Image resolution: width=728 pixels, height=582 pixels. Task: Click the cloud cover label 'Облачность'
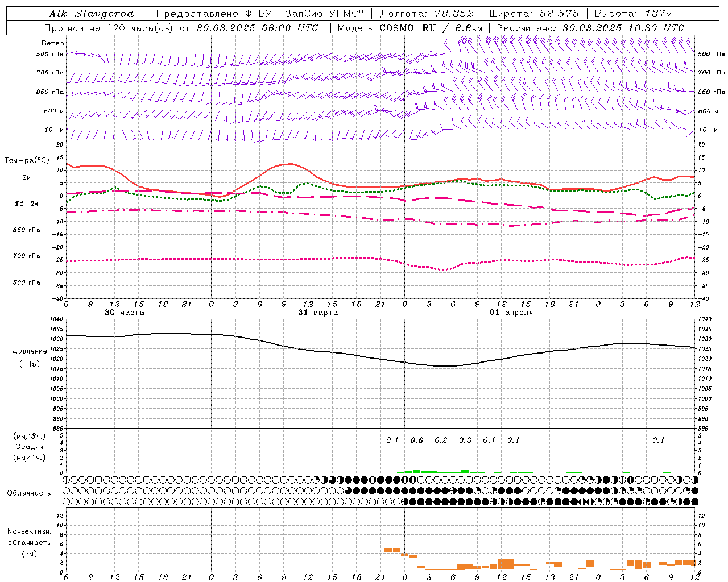point(29,493)
